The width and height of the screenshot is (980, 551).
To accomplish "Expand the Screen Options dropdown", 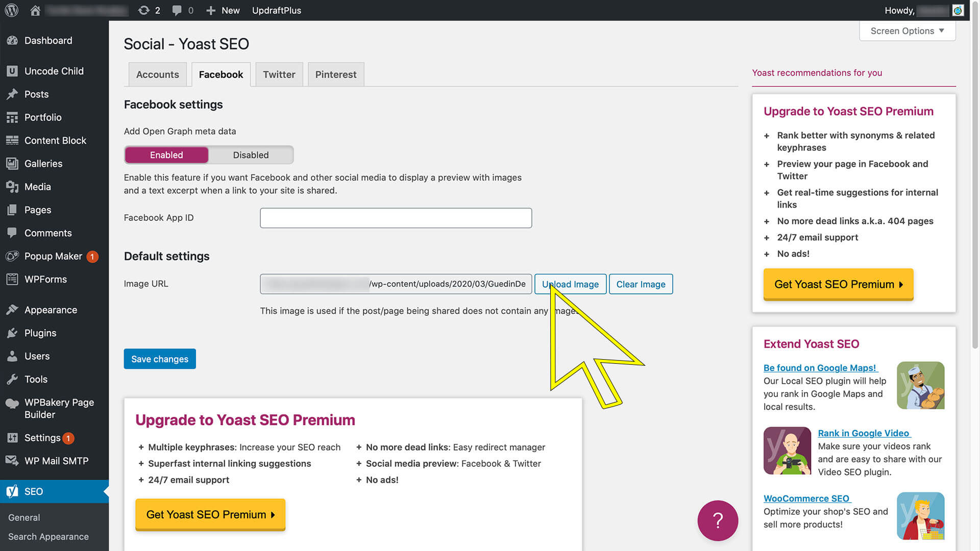I will click(x=907, y=31).
